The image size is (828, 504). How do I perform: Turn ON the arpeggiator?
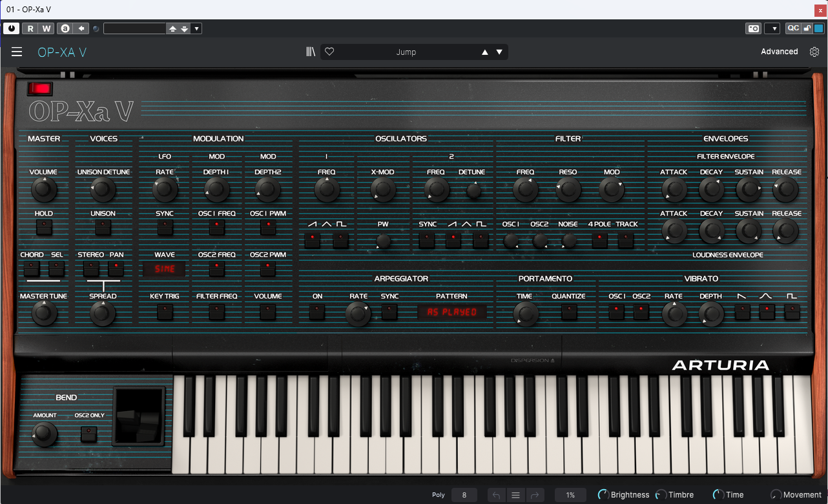tap(317, 312)
